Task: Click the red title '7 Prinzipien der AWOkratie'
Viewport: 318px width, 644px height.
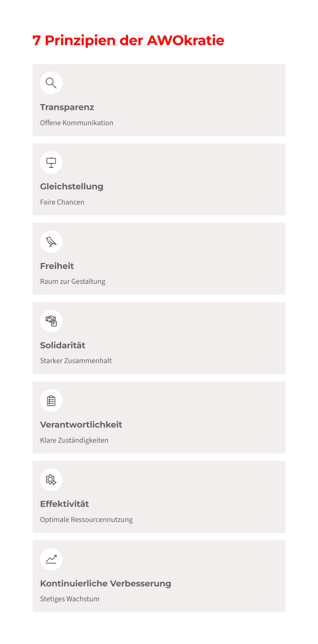Action: pyautogui.click(x=128, y=40)
